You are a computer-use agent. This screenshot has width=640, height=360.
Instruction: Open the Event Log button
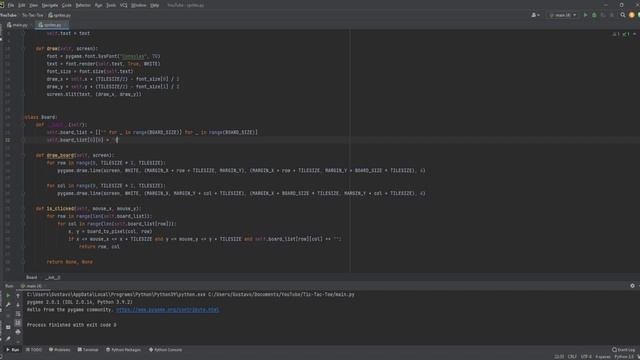coord(624,350)
